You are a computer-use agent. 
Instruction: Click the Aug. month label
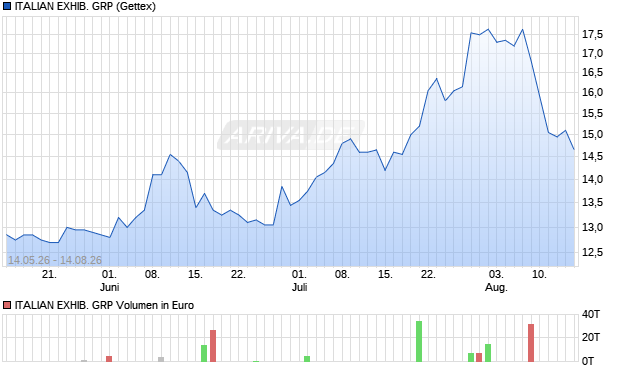point(496,287)
